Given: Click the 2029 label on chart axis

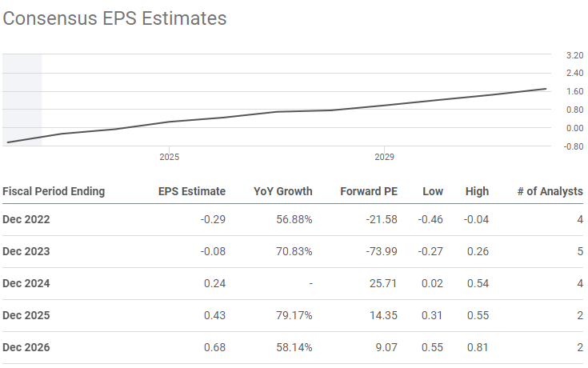Looking at the screenshot, I should tap(384, 158).
